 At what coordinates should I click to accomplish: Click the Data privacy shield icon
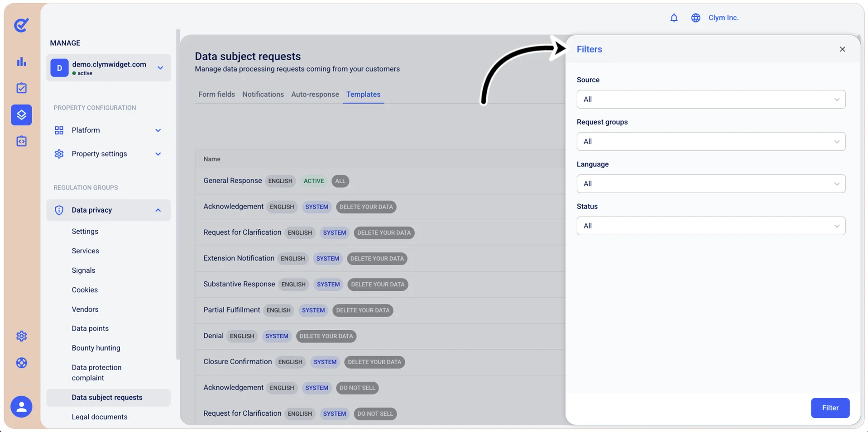tap(59, 210)
